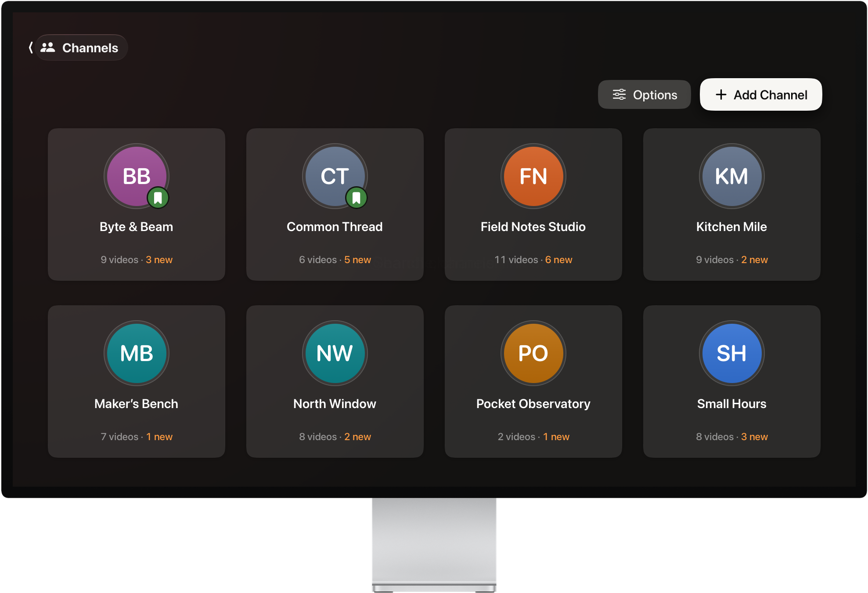Click Add Channel button
This screenshot has width=868, height=593.
tap(761, 94)
